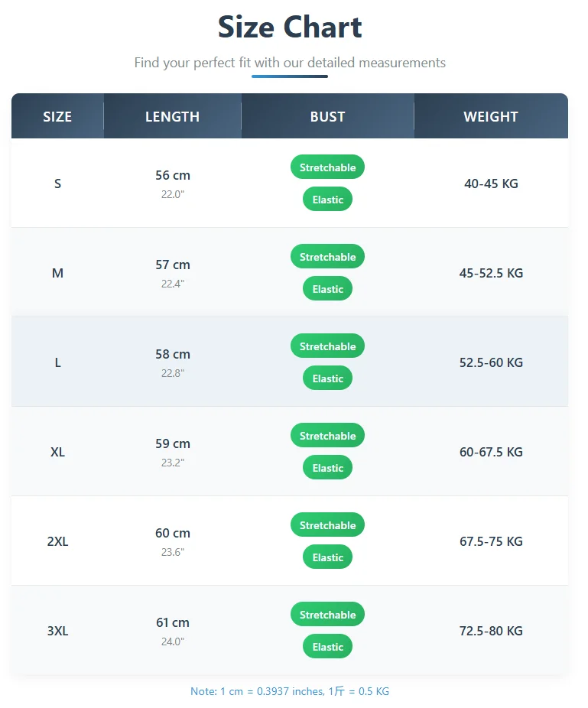The image size is (588, 708).
Task: Click the 72.5-80 KG weight cell
Action: click(x=491, y=631)
